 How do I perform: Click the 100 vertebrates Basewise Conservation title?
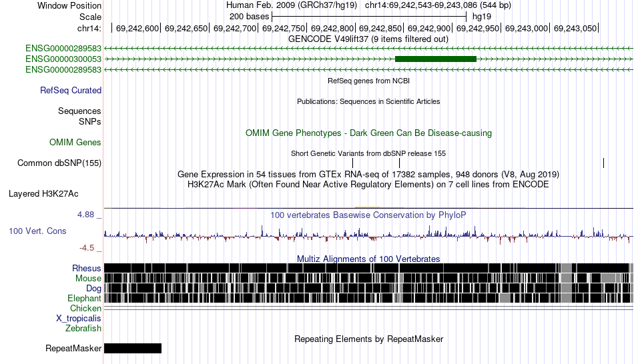click(368, 215)
